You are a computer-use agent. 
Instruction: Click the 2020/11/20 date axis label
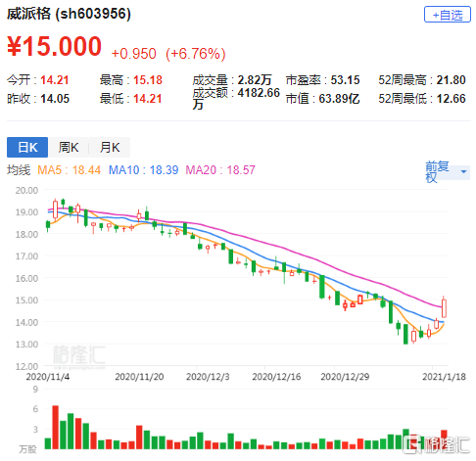coord(139,377)
